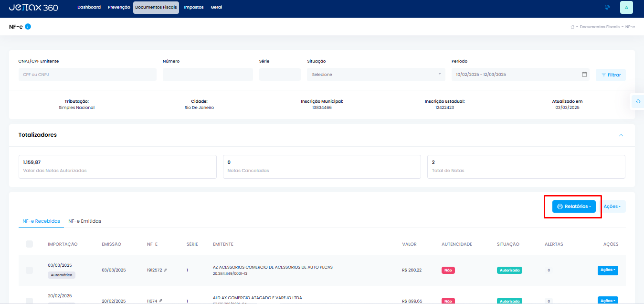Click the JetTax 360 logo
This screenshot has height=304, width=644.
point(33,8)
